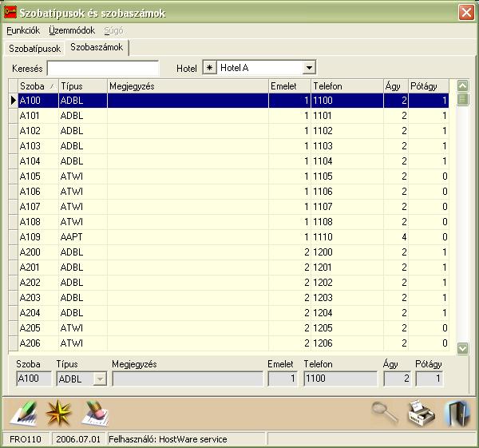Select room A201 cell
The image size is (479, 448).
pos(38,268)
